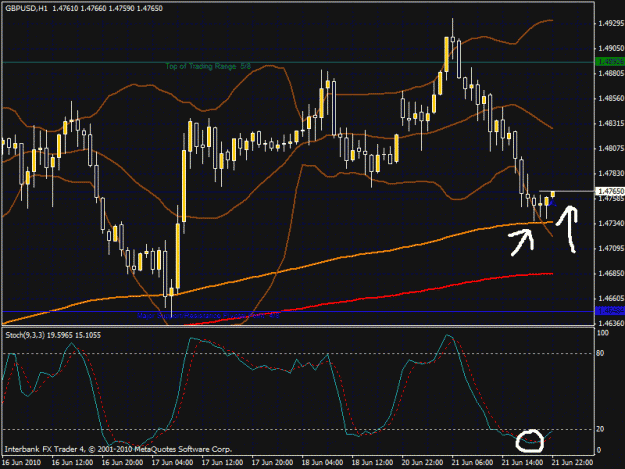Click the current price tag 1.47650

pyautogui.click(x=610, y=191)
